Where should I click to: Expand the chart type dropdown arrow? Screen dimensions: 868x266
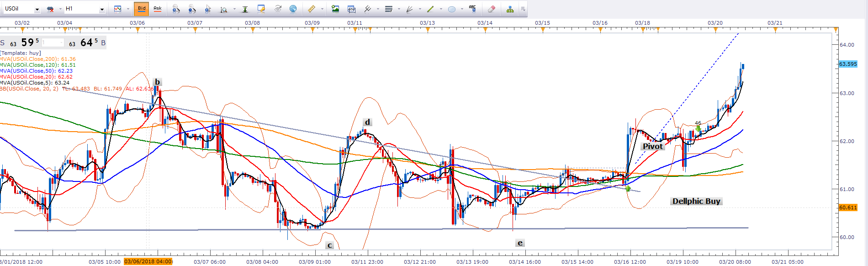coord(127,9)
